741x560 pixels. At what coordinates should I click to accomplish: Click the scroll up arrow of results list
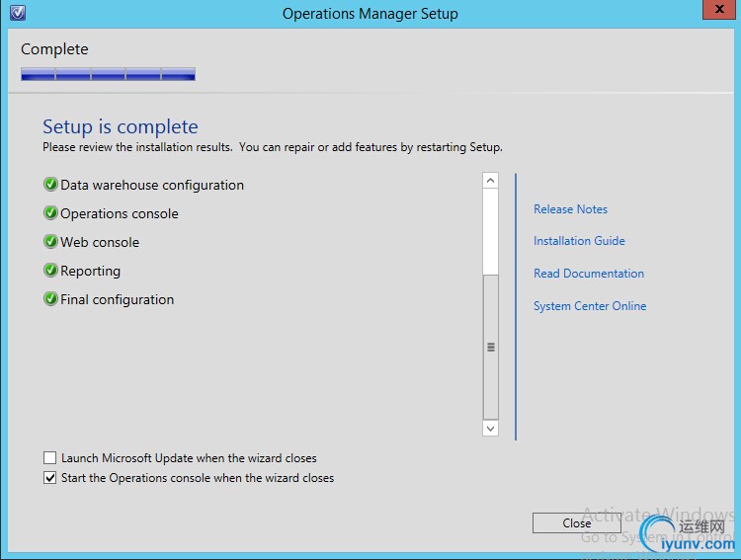click(x=490, y=181)
